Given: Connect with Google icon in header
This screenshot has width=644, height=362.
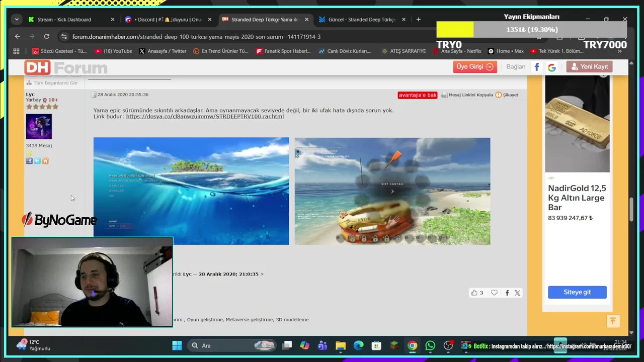Looking at the screenshot, I should pyautogui.click(x=551, y=67).
